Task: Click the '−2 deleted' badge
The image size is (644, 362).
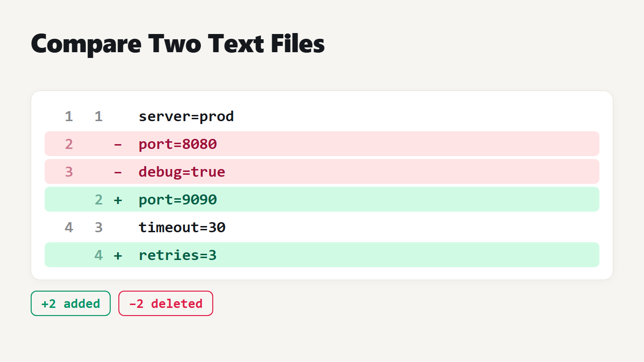Action: point(166,304)
